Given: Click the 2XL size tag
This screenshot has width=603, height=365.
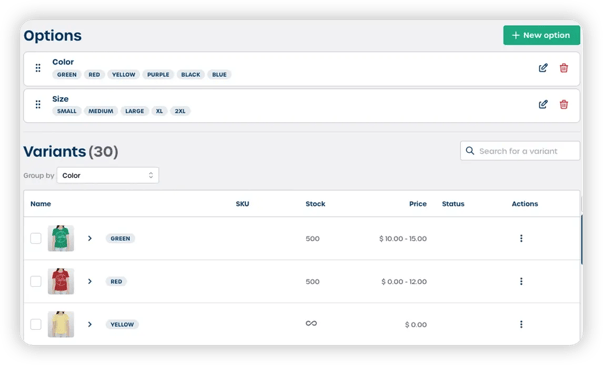Looking at the screenshot, I should click(180, 111).
